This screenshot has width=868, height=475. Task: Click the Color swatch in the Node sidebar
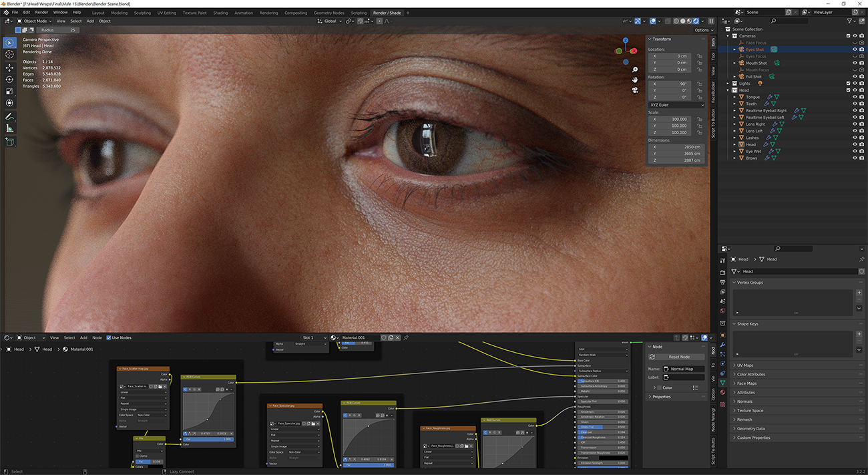[x=659, y=387]
